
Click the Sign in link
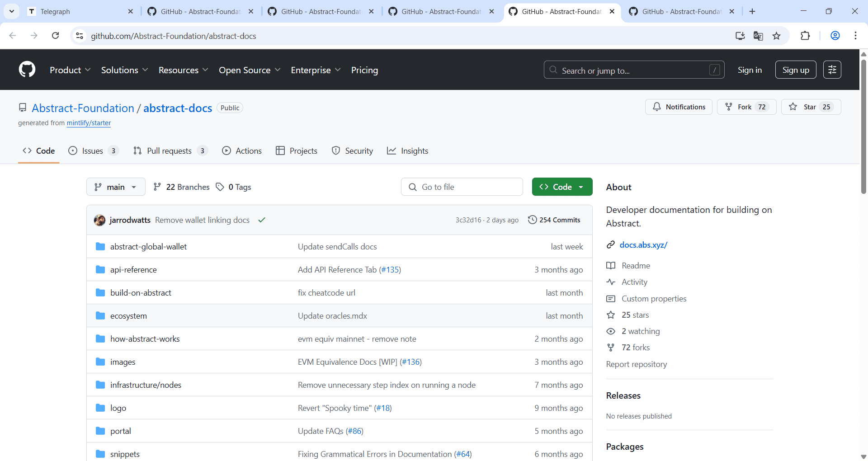[750, 70]
